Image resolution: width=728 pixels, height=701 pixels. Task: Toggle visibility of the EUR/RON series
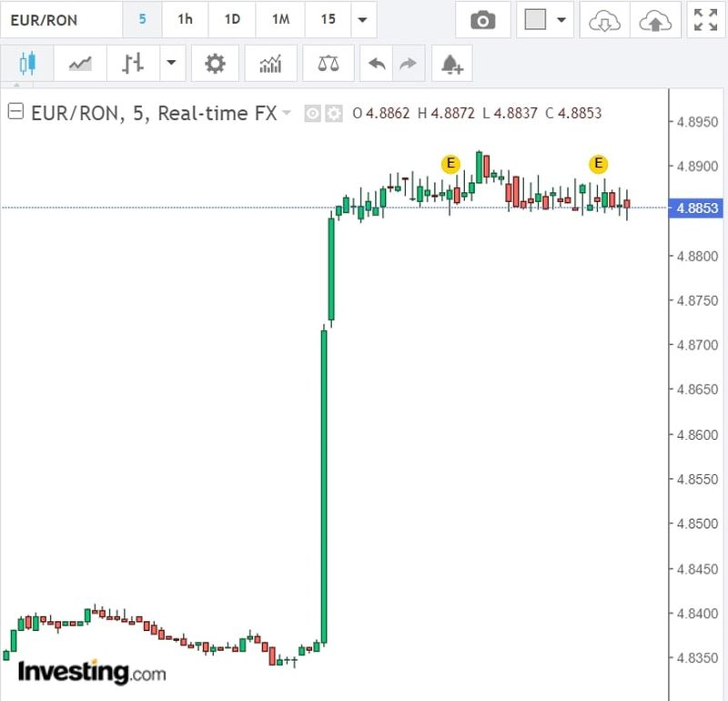coord(312,114)
